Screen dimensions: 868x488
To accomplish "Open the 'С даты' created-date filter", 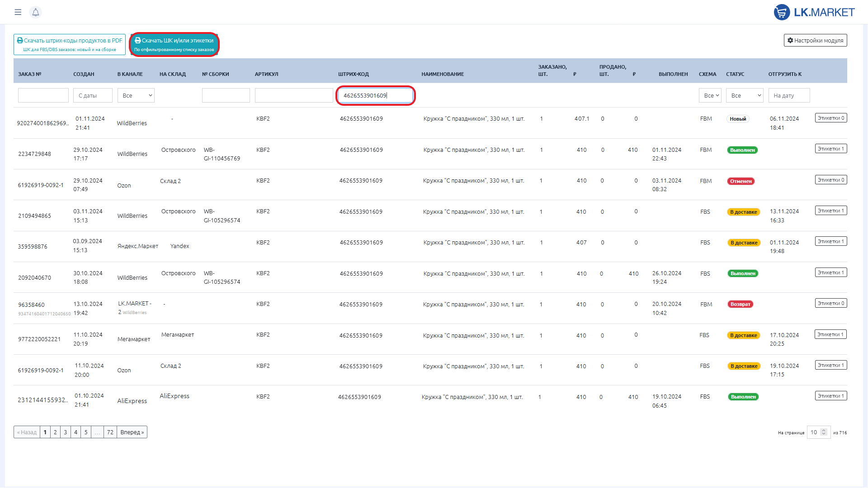I will click(x=93, y=95).
